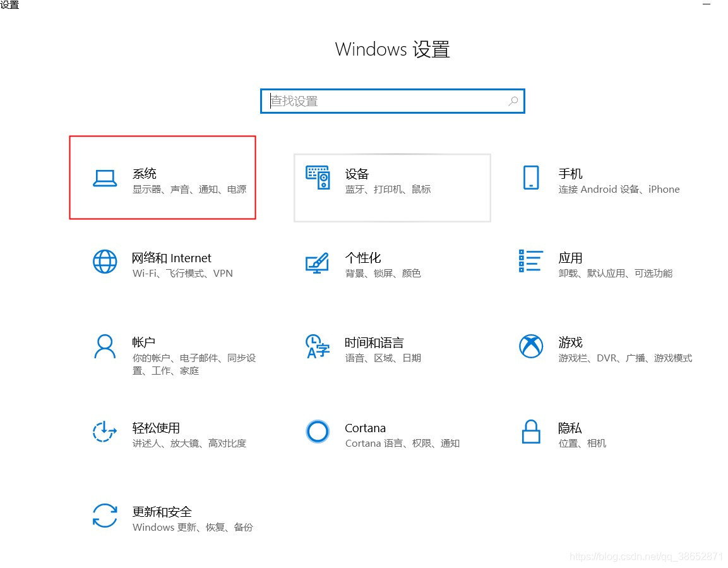Click the list icon for 应用
Screen dimensions: 728x568
(x=530, y=260)
